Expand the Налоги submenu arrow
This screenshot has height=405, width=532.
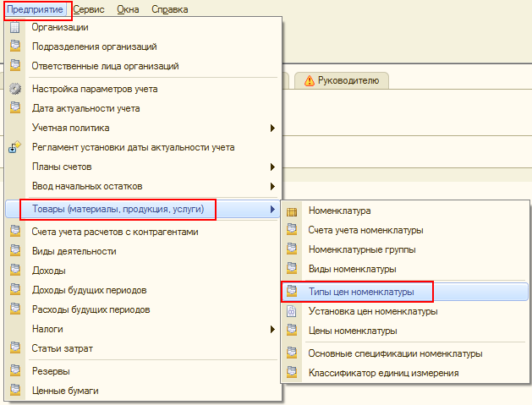(x=272, y=328)
